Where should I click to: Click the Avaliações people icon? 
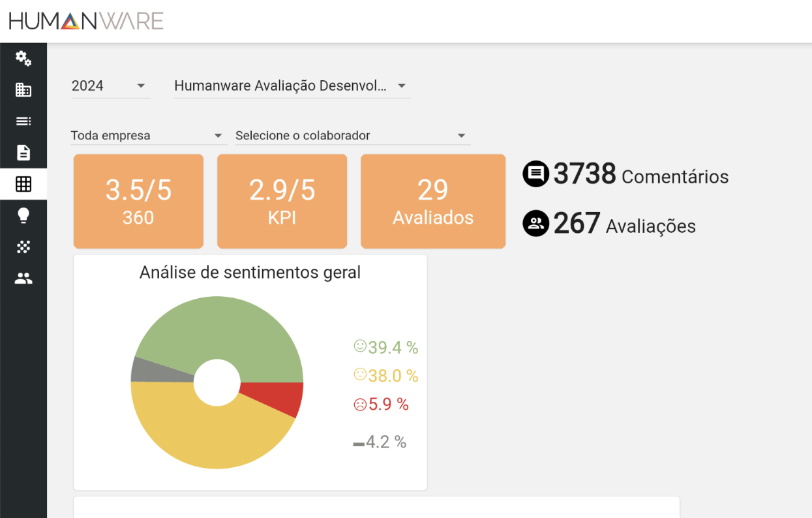click(x=535, y=224)
